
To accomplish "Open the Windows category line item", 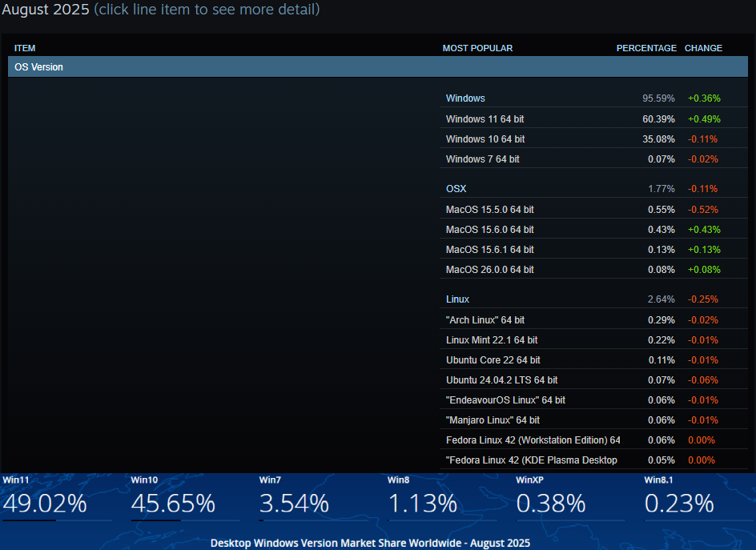I will pyautogui.click(x=593, y=98).
